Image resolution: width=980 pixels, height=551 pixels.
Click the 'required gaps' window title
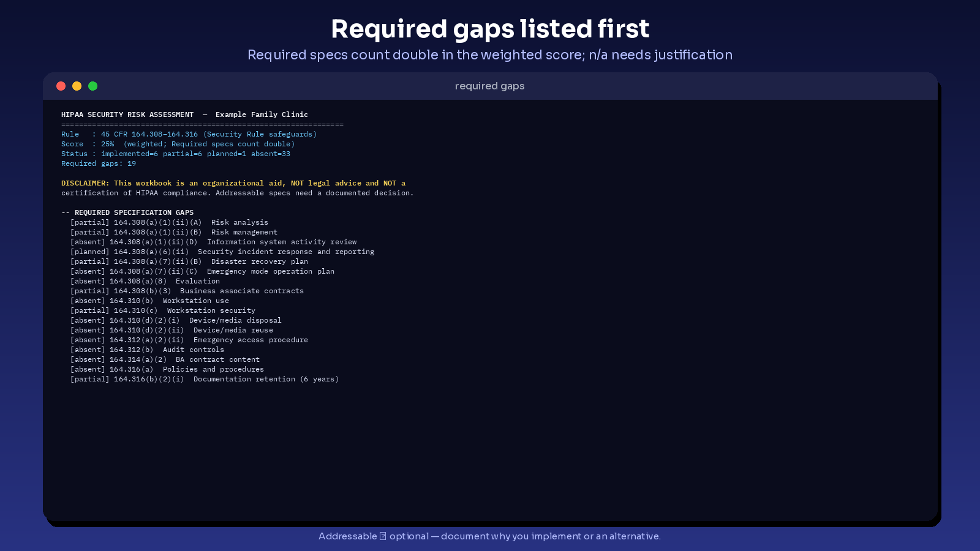pyautogui.click(x=489, y=86)
